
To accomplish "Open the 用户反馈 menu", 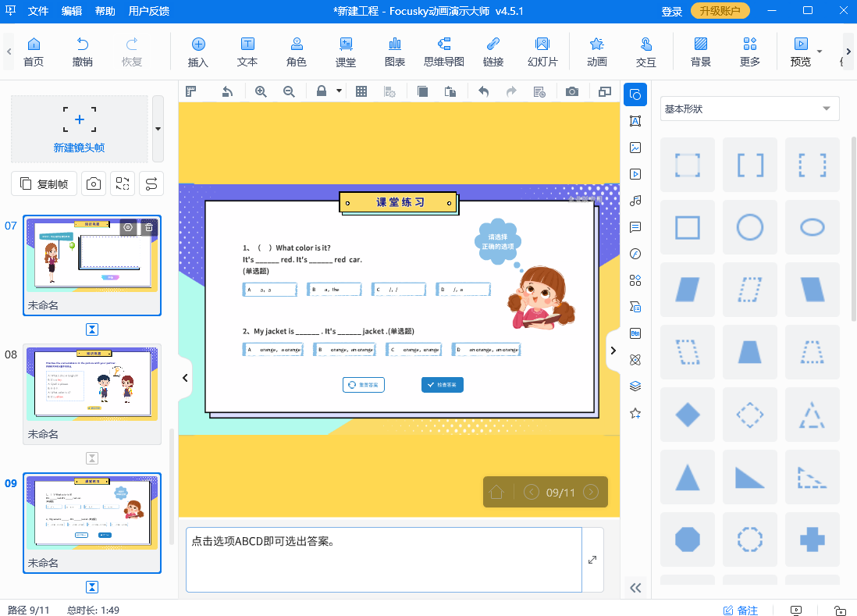I will coord(148,11).
